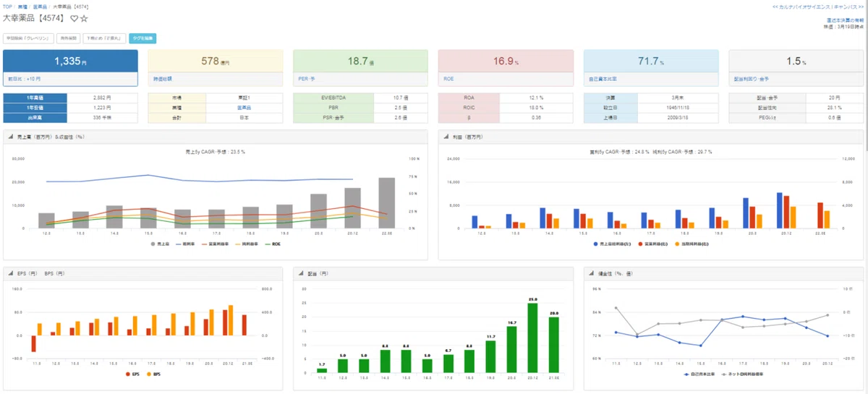Open the TOP breadcrumb link
The image size is (868, 394).
[x=7, y=6]
